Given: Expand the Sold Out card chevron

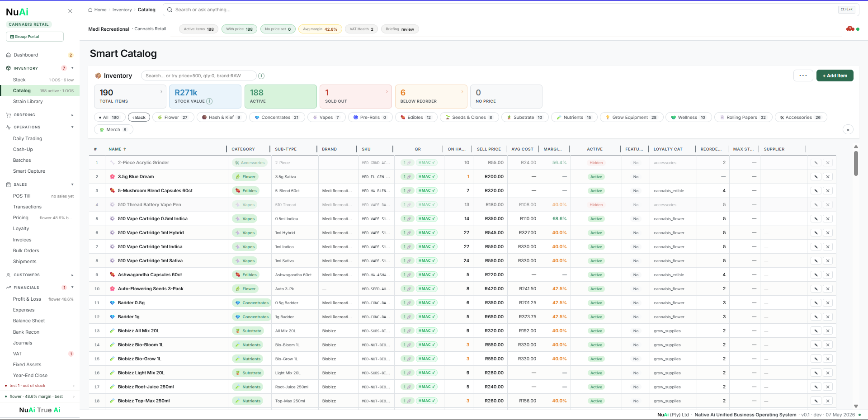Looking at the screenshot, I should coord(387,92).
